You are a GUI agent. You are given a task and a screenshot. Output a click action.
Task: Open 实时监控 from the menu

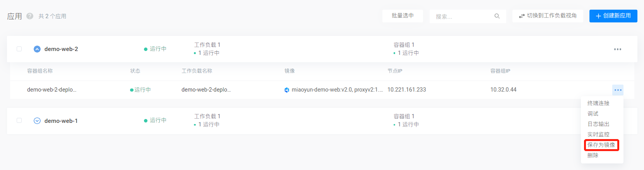tap(598, 134)
